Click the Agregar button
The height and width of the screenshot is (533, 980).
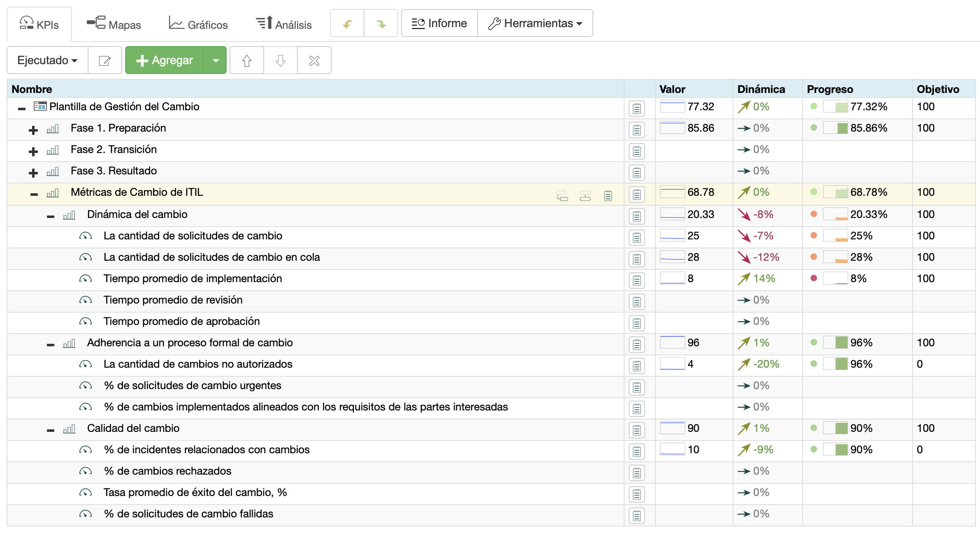tap(164, 60)
